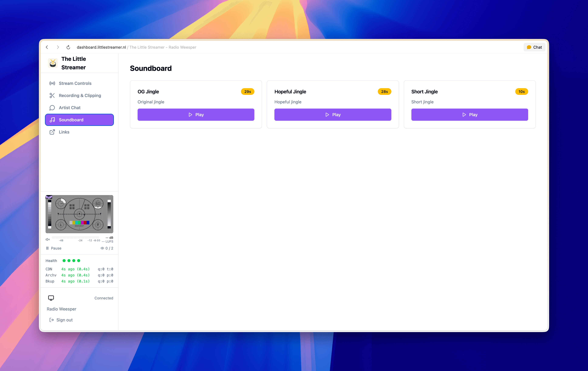Click the 10s duration badge

[522, 92]
